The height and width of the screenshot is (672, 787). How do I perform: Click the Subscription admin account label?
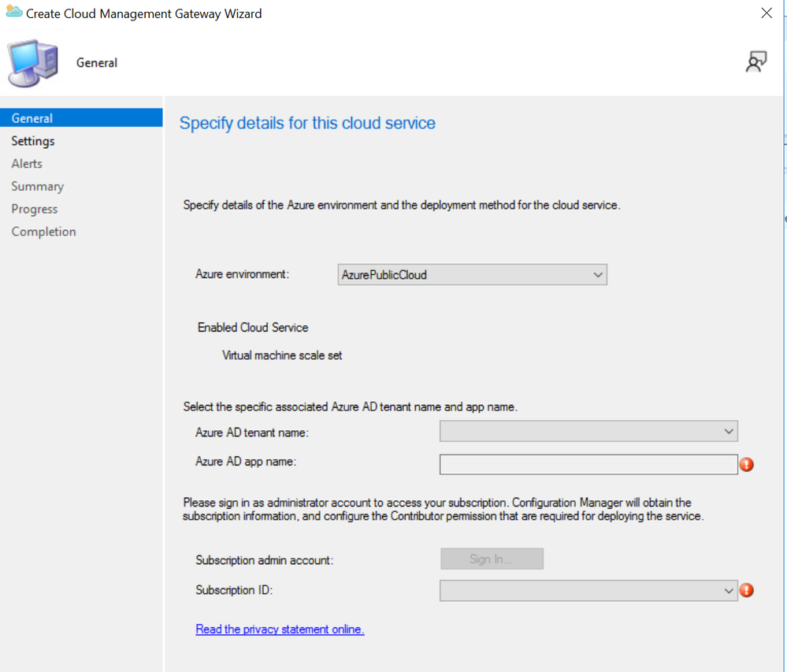(x=265, y=560)
